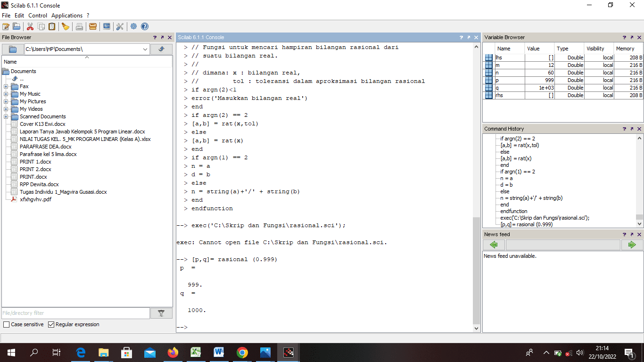
Task: Select RPP Dewita.docx in file list
Action: tap(39, 184)
